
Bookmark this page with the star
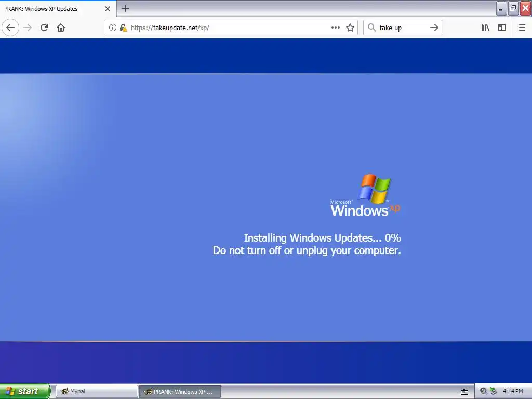pos(350,28)
